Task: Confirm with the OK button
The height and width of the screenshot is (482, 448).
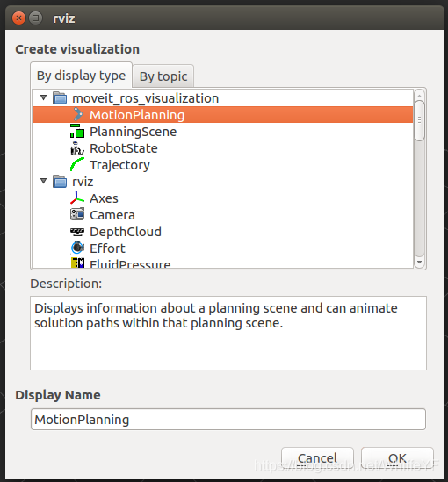Action: pos(397,458)
